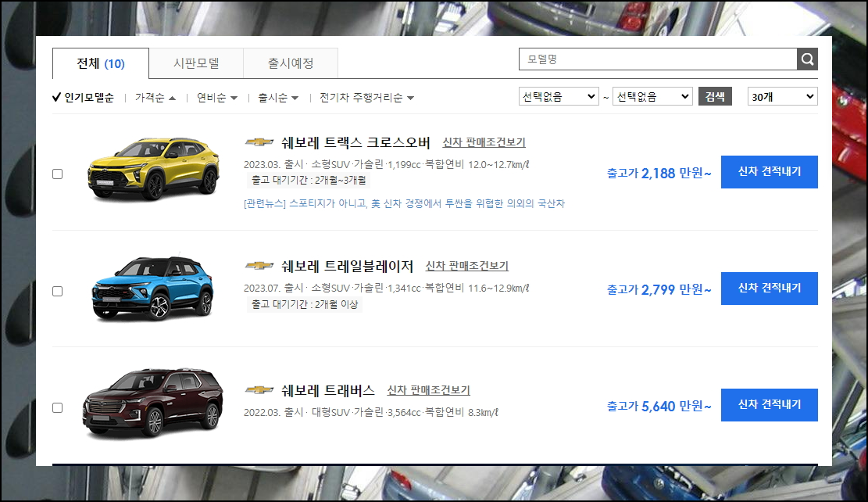Click 출고 대기기간 : 2개월 이상 label
868x502 pixels.
[305, 304]
